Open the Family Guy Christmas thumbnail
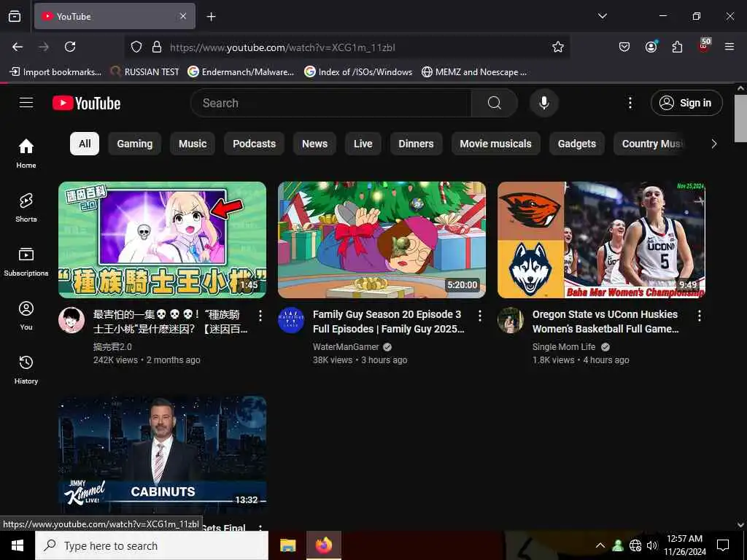This screenshot has width=747, height=560. point(382,239)
